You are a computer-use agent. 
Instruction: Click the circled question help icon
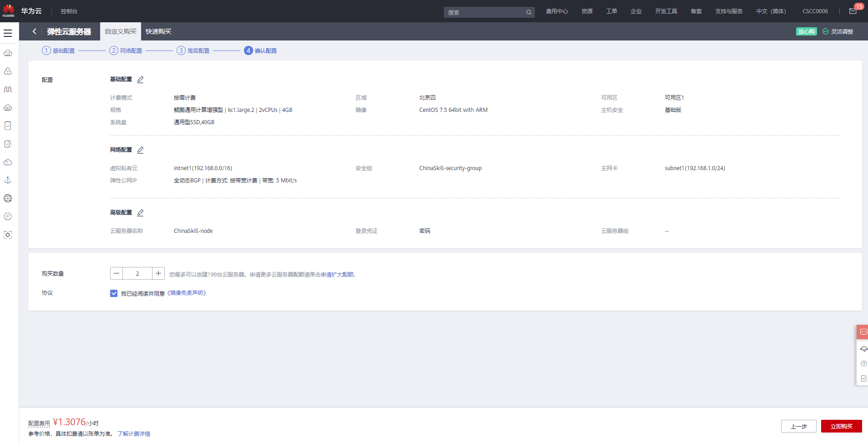863,363
